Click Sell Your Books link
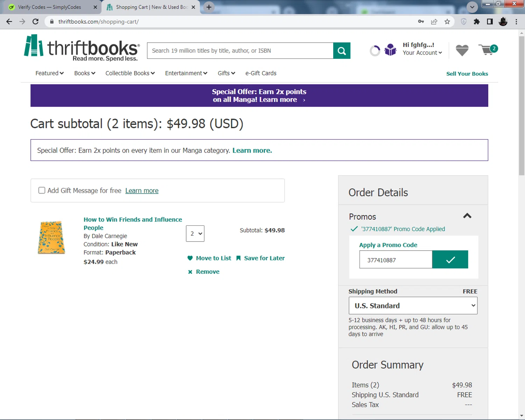Viewport: 525px width, 420px height. (467, 73)
